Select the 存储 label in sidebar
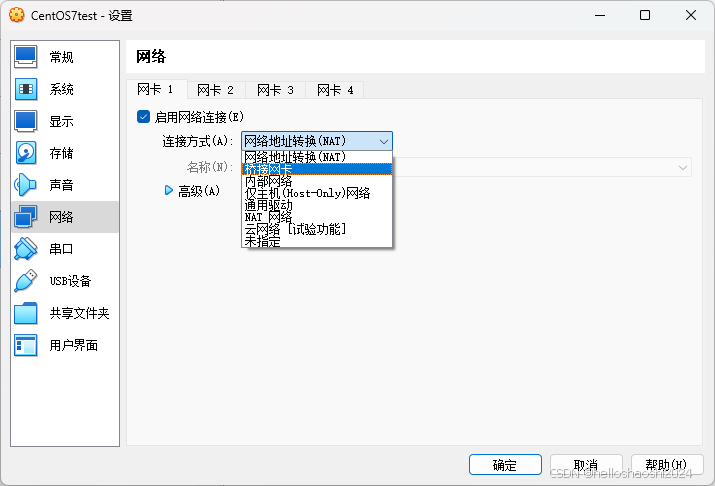715x486 pixels. [62, 153]
